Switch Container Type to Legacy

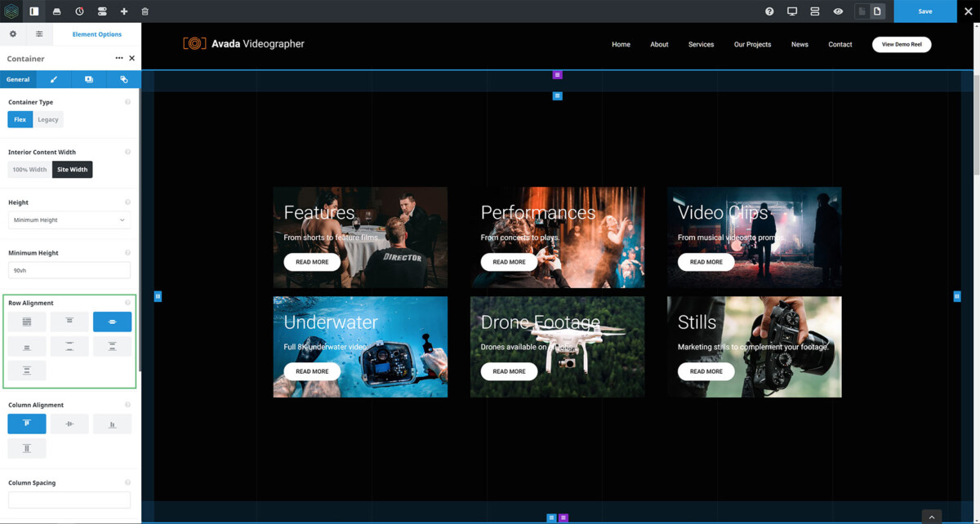[x=47, y=119]
